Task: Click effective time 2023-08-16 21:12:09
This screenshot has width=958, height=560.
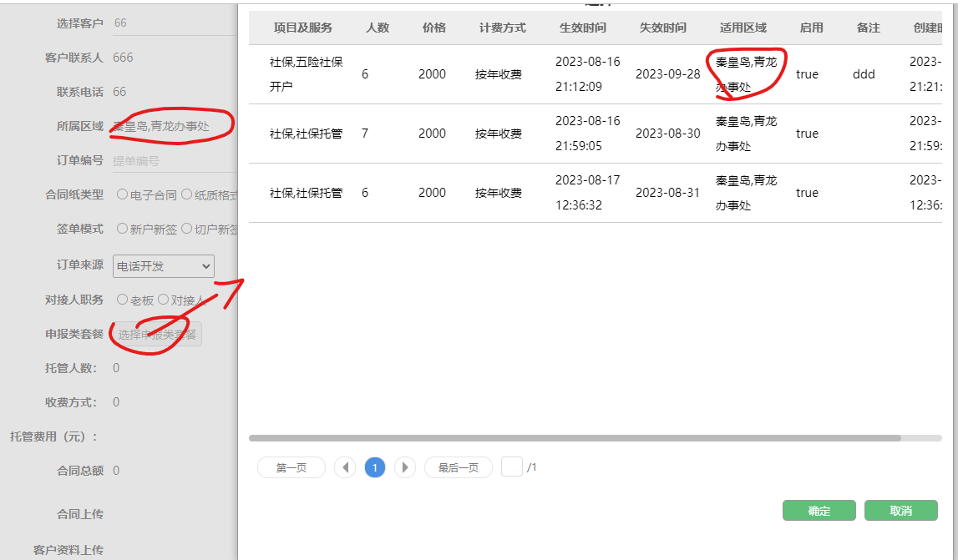Action: click(588, 74)
